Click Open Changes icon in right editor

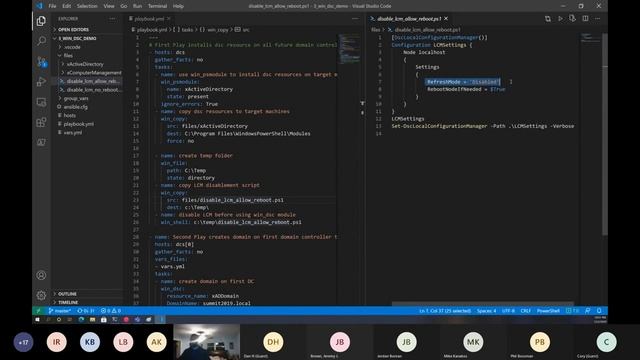coord(548,19)
